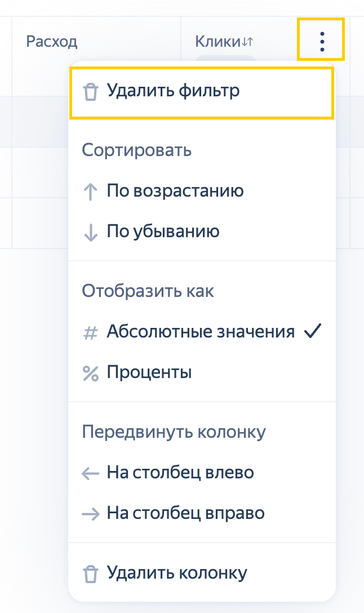Click the trash icon beside Удалить фильтр
364x613 pixels.
(x=90, y=92)
